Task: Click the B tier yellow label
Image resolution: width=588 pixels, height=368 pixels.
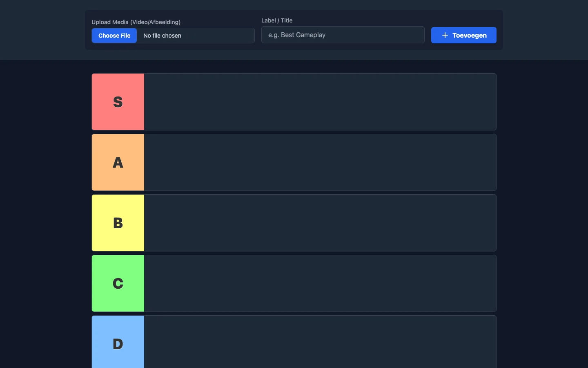Action: 118,223
